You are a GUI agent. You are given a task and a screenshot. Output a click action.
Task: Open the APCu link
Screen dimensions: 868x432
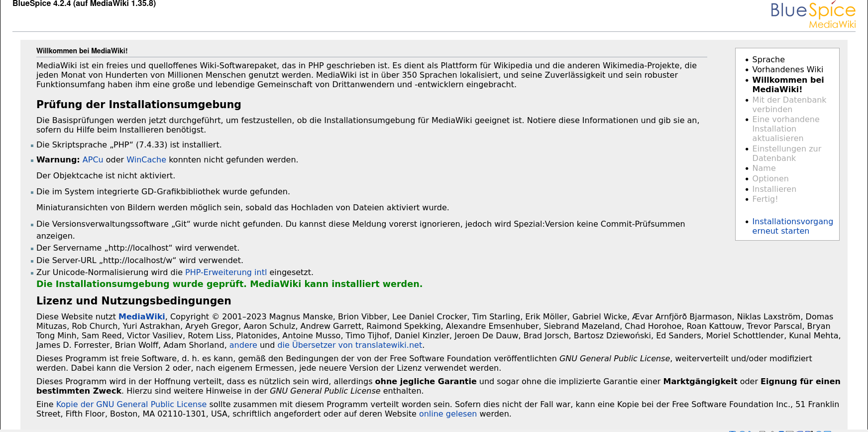tap(93, 160)
